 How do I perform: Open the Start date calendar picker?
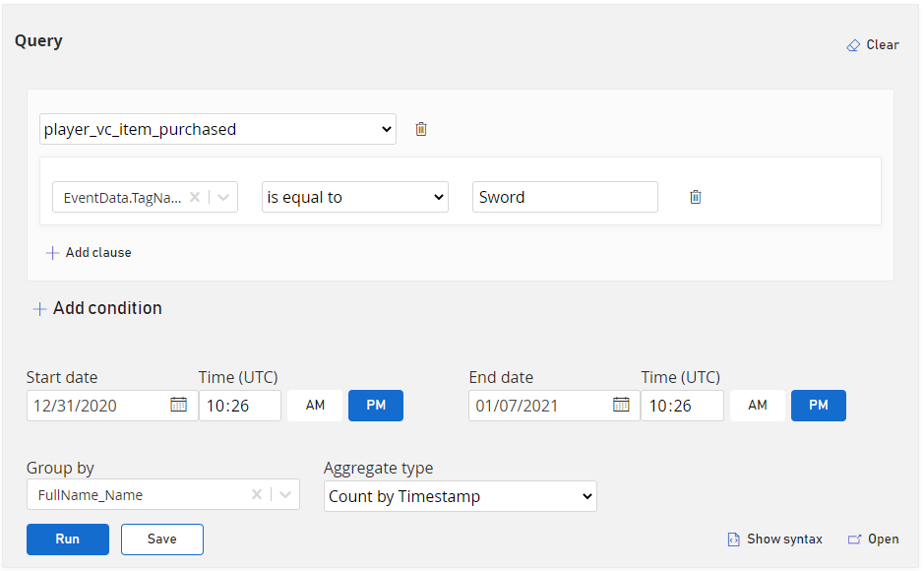(x=178, y=405)
